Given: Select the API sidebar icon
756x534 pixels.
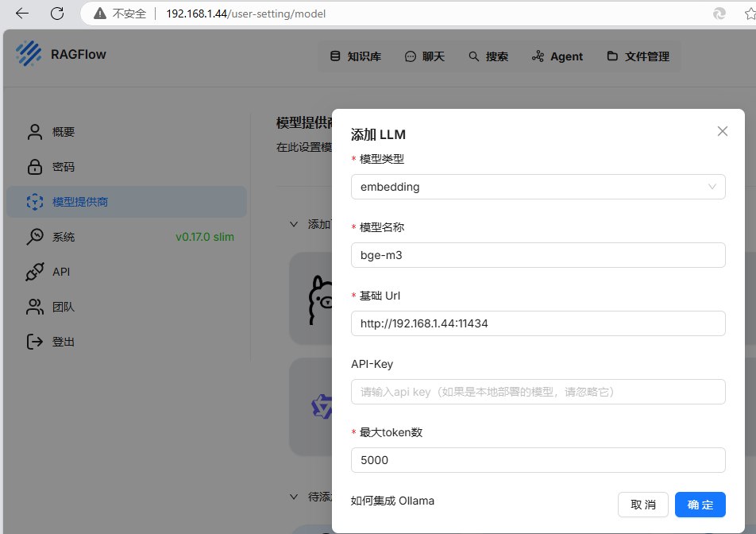Looking at the screenshot, I should click(x=34, y=271).
